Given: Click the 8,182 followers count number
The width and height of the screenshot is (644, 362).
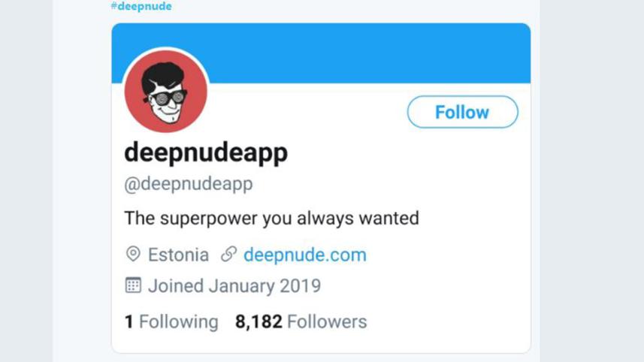Looking at the screenshot, I should [x=259, y=322].
